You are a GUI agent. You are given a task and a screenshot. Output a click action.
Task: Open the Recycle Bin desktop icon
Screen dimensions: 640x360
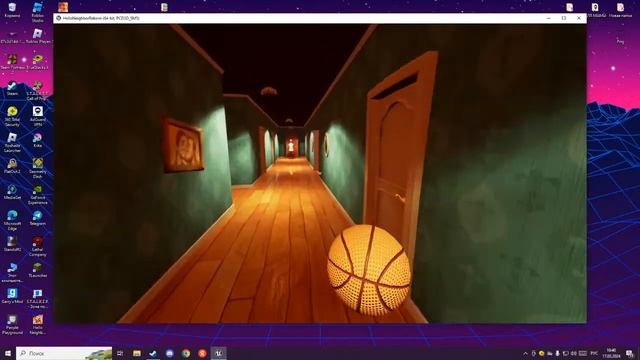(12, 10)
